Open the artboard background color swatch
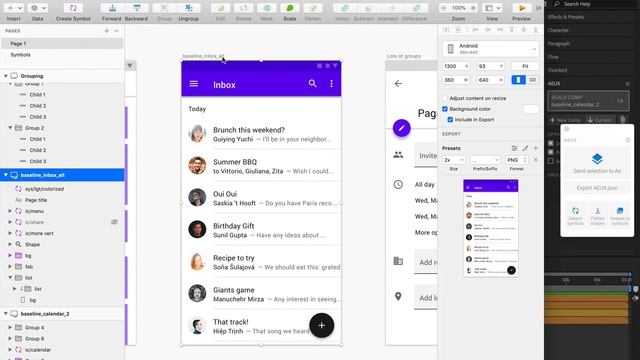 [x=531, y=109]
